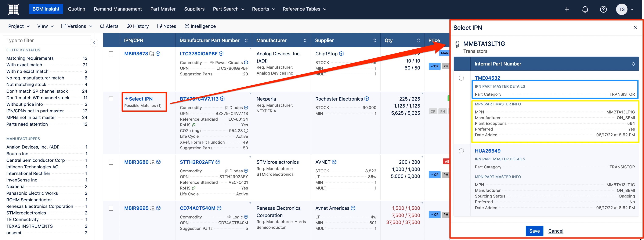The image size is (644, 240).
Task: Click cube icon beside BZX79-C4V7,113
Action: [222, 99]
